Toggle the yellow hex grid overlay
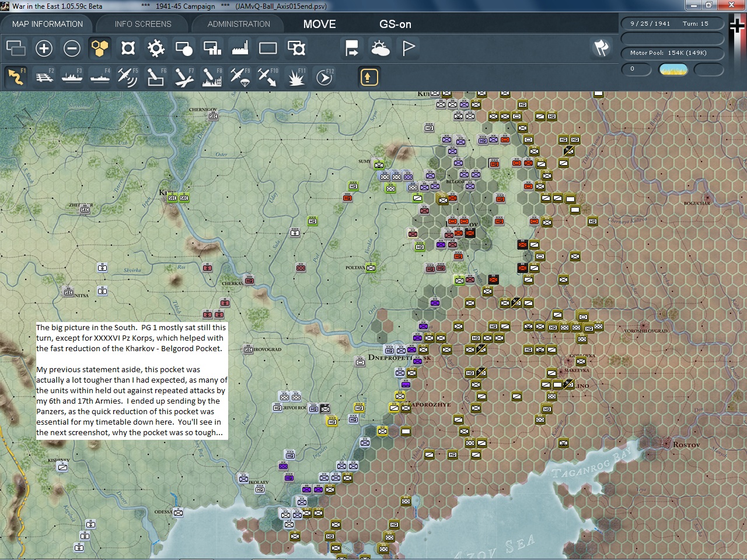 point(100,48)
